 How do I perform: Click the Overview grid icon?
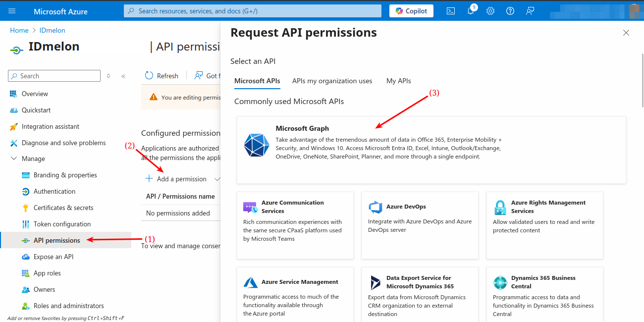coord(13,94)
